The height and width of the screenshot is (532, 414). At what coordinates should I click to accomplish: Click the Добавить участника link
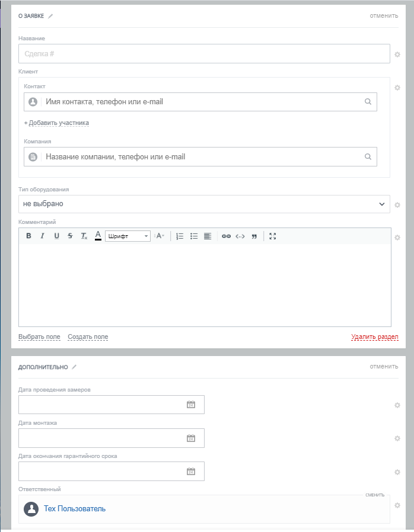click(56, 123)
